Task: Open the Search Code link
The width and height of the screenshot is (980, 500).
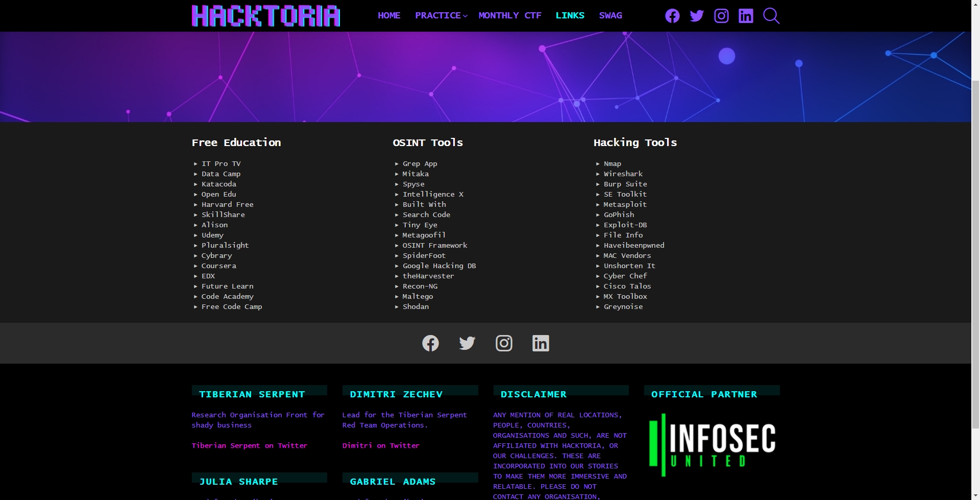Action: coord(426,215)
